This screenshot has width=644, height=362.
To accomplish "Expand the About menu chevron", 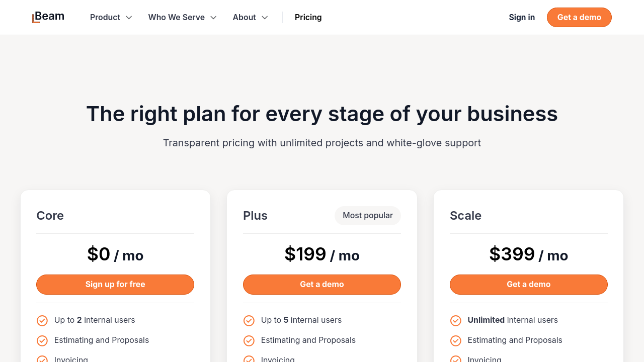I will point(265,18).
